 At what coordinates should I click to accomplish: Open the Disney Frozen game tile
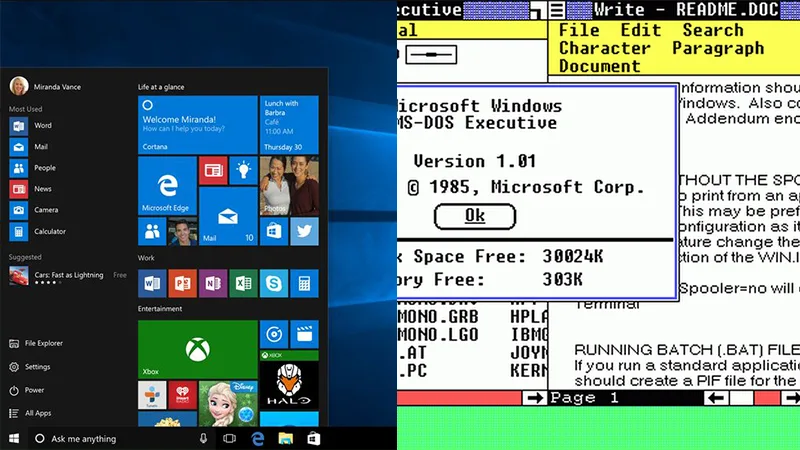click(228, 404)
